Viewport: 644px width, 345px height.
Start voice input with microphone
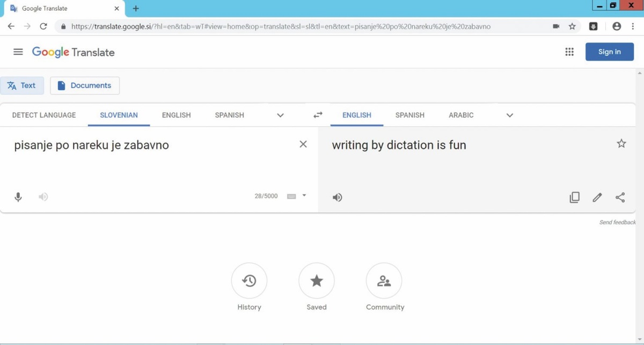click(x=18, y=197)
